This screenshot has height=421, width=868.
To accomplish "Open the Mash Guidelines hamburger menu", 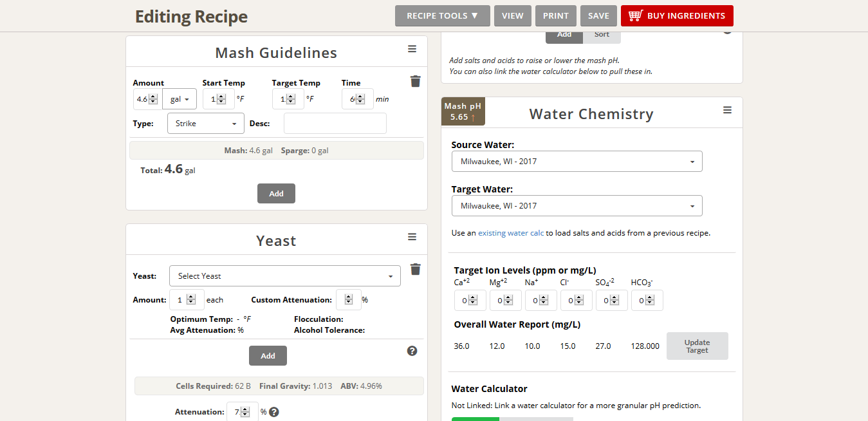I will (412, 50).
